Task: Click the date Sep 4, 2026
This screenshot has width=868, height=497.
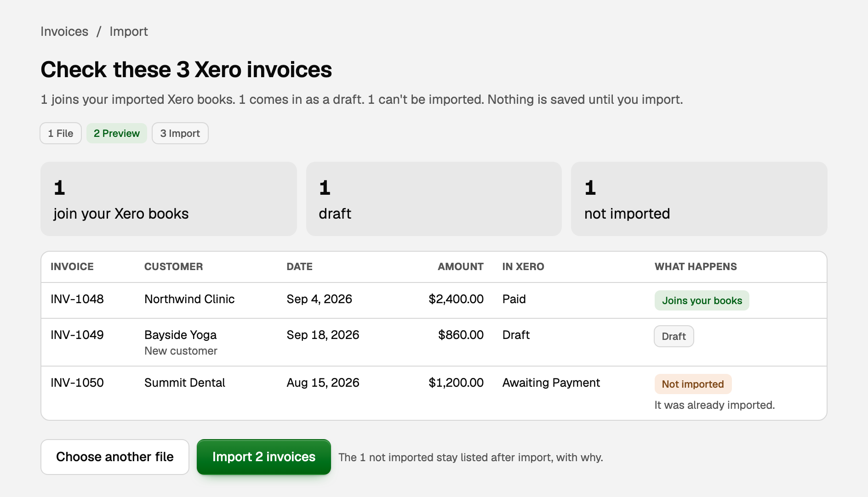Action: pos(319,299)
